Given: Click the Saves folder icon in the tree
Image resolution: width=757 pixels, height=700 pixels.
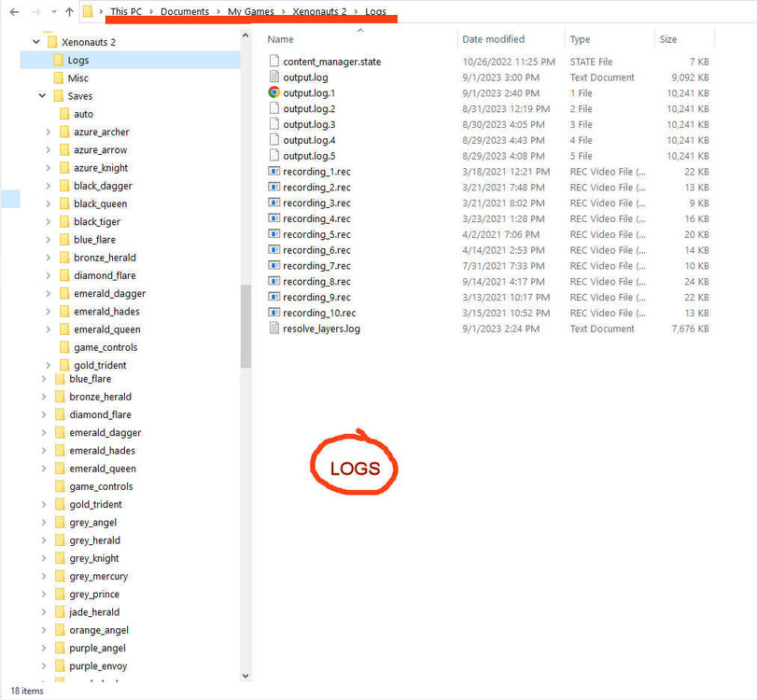Looking at the screenshot, I should [x=59, y=95].
